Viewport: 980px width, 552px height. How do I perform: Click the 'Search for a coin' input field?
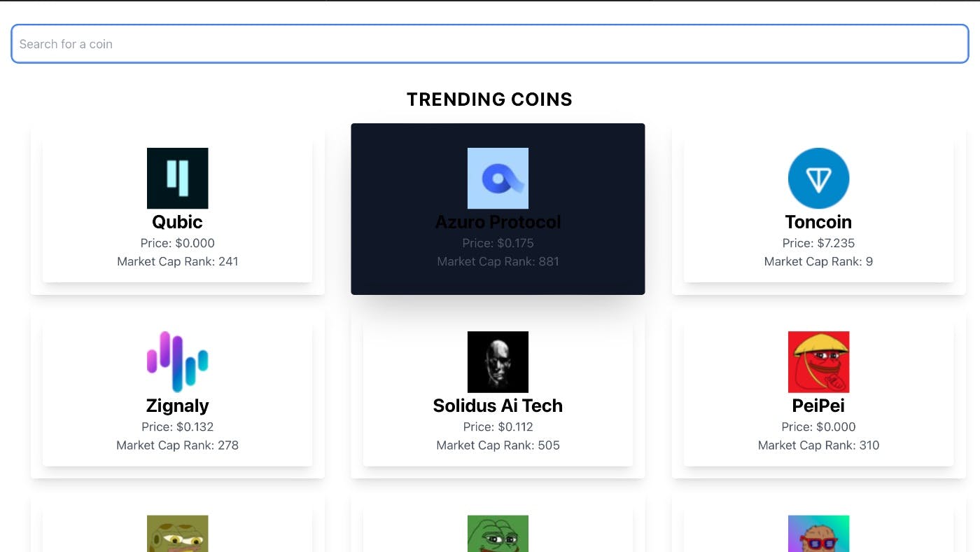(490, 43)
